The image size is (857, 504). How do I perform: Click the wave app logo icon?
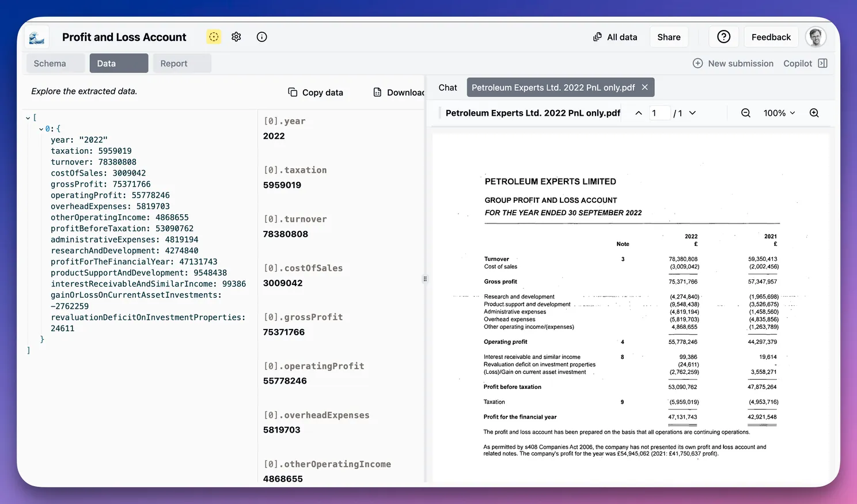point(37,38)
